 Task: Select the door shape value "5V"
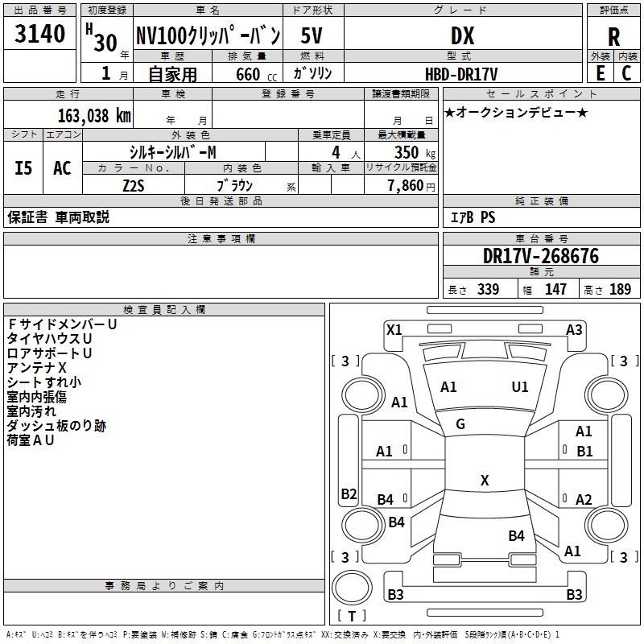(312, 35)
